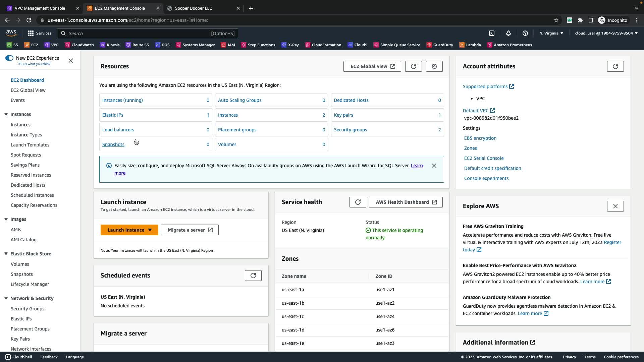Image resolution: width=644 pixels, height=362 pixels.
Task: Open the Security groups resource link
Action: pos(350,130)
